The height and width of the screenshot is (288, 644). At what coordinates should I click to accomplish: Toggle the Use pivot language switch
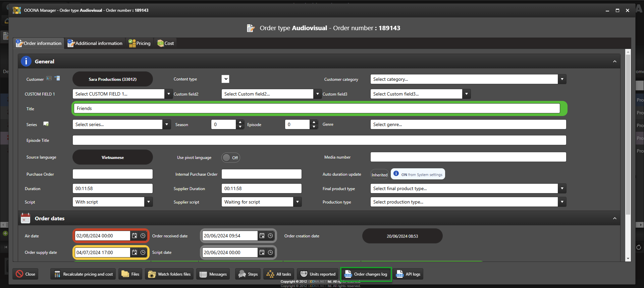coord(231,158)
